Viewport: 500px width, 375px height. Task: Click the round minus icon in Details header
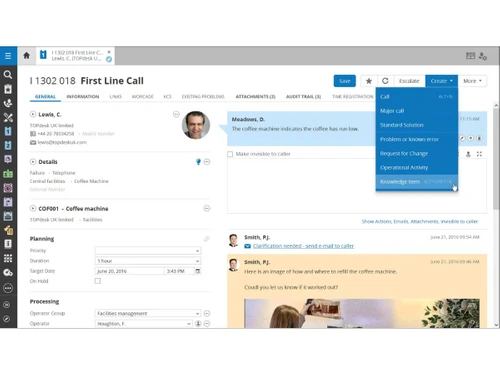pyautogui.click(x=207, y=162)
